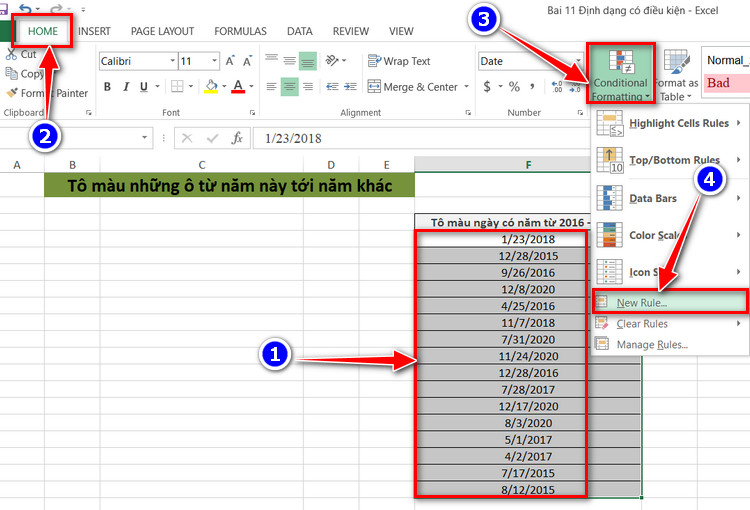Click the Insert Function fx button
The height and width of the screenshot is (510, 750).
point(237,138)
